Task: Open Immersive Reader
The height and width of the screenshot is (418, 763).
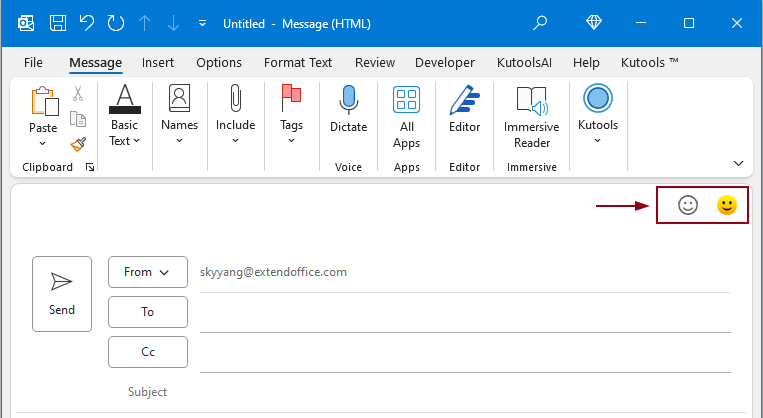Action: tap(531, 101)
